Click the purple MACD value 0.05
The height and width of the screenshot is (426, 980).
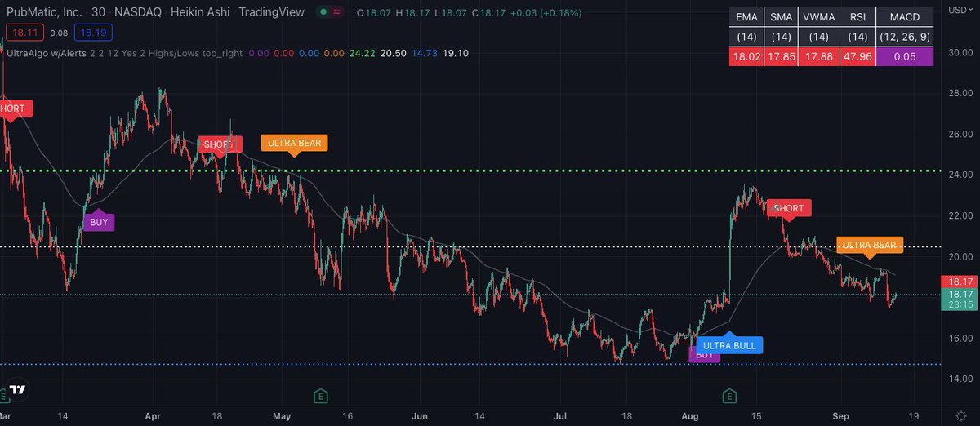[906, 56]
